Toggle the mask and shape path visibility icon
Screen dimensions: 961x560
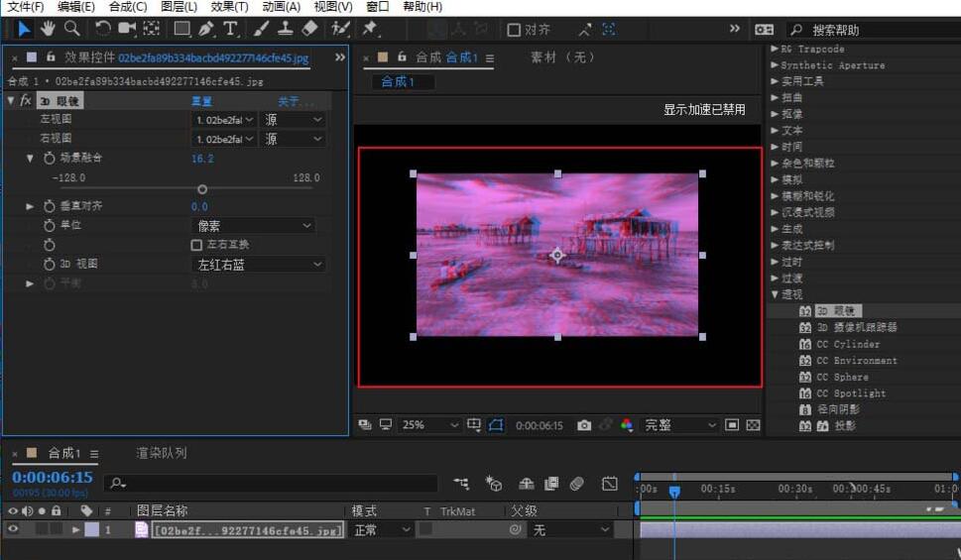(496, 424)
